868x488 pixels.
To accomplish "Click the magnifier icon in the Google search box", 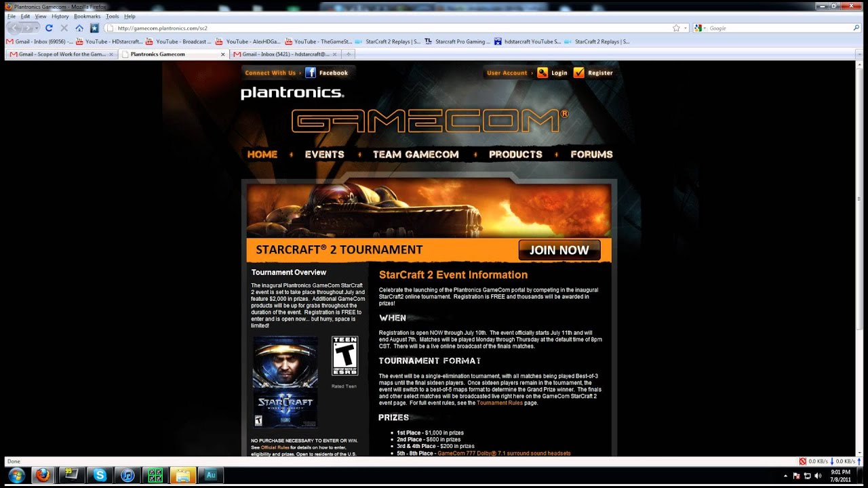I will pyautogui.click(x=856, y=28).
